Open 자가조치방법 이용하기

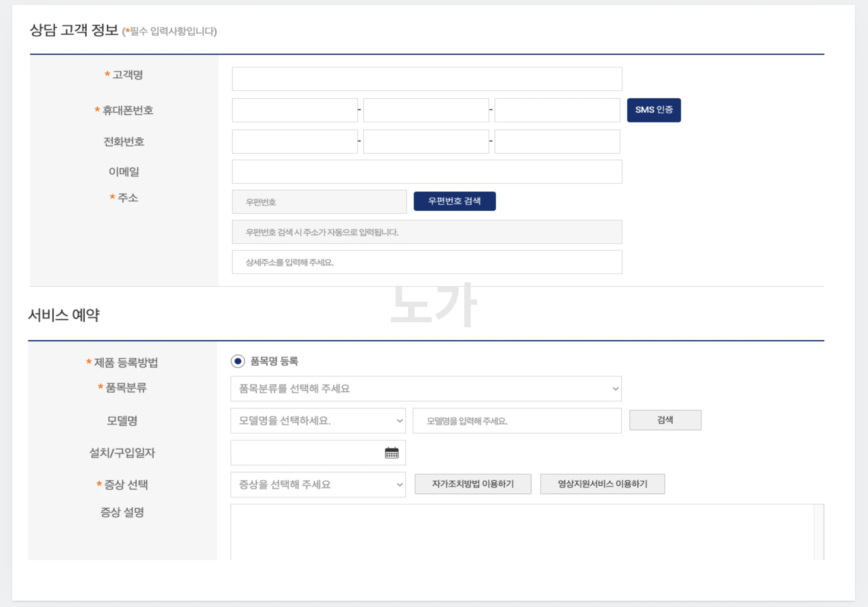(472, 484)
